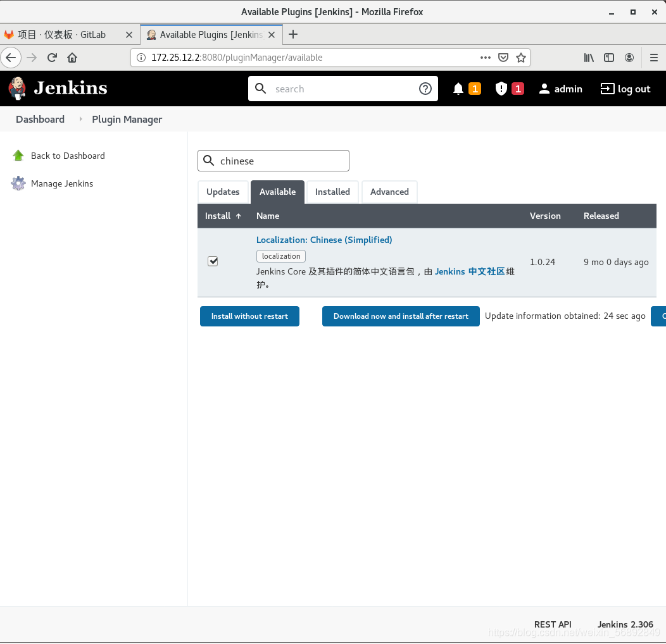Click the localization category tag
This screenshot has height=644, width=666.
click(281, 256)
